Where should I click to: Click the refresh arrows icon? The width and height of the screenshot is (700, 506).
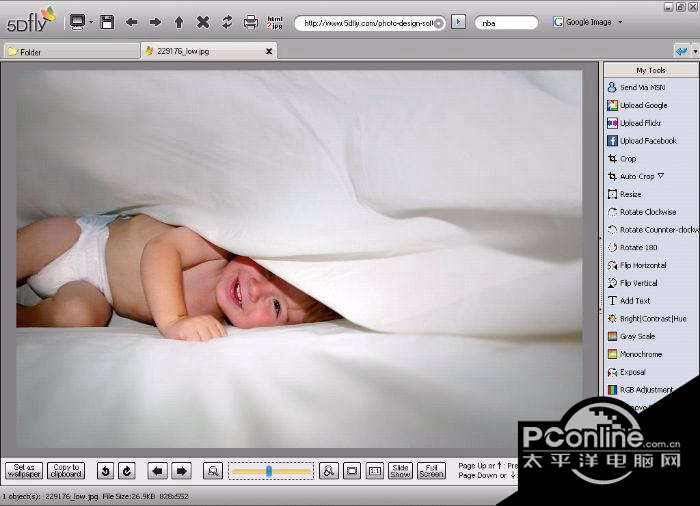click(227, 22)
